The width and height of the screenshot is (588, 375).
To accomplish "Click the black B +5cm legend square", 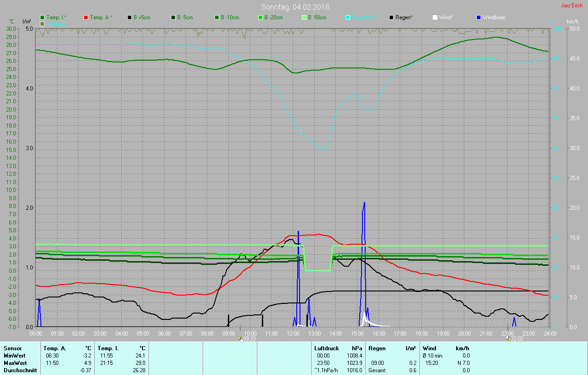I will click(x=130, y=17).
